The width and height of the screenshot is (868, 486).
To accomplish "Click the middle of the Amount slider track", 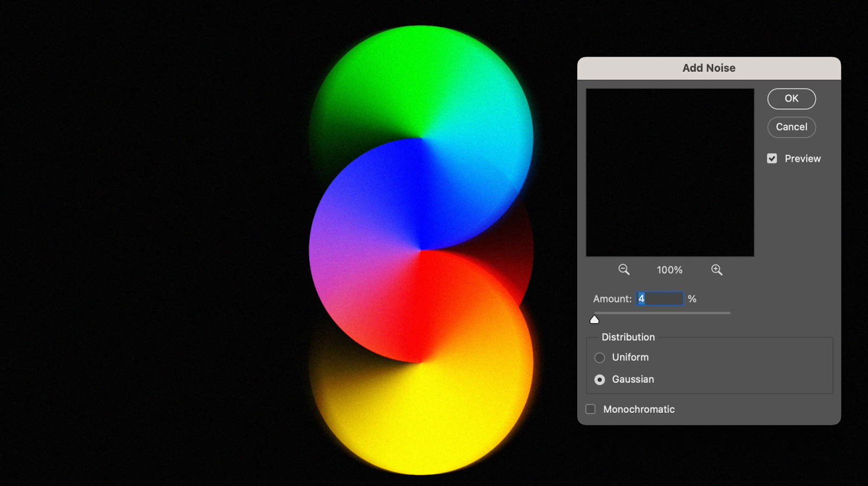I will click(x=662, y=313).
